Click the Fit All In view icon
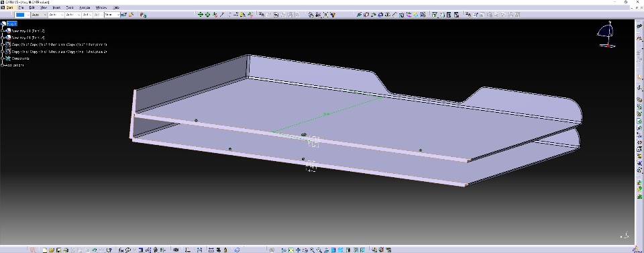This screenshot has width=644, height=253. (290, 250)
